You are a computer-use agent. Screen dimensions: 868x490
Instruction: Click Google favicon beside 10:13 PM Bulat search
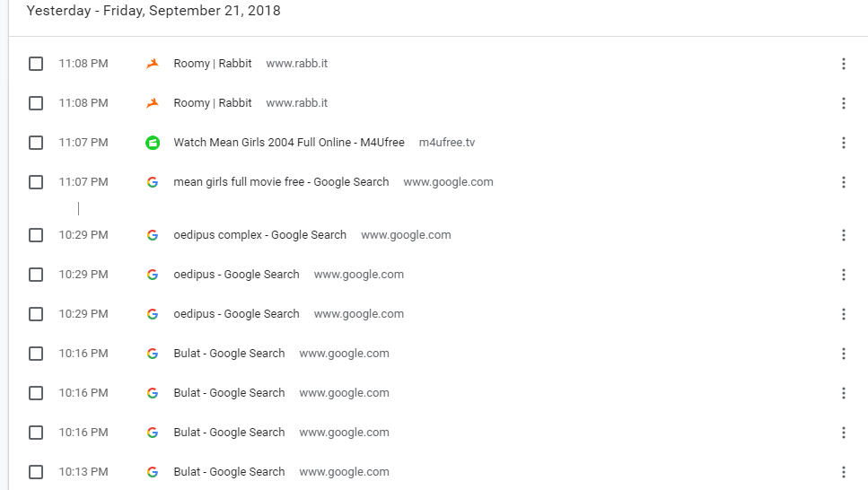[x=153, y=472]
